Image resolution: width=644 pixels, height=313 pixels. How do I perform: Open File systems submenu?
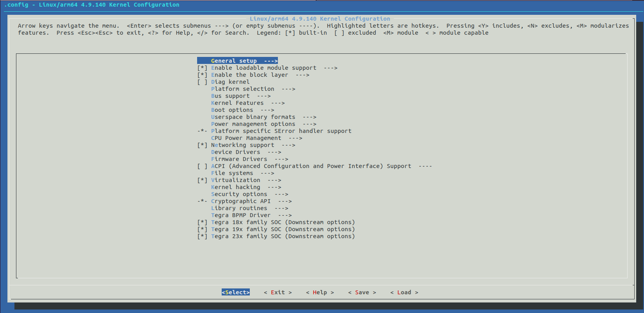point(242,173)
